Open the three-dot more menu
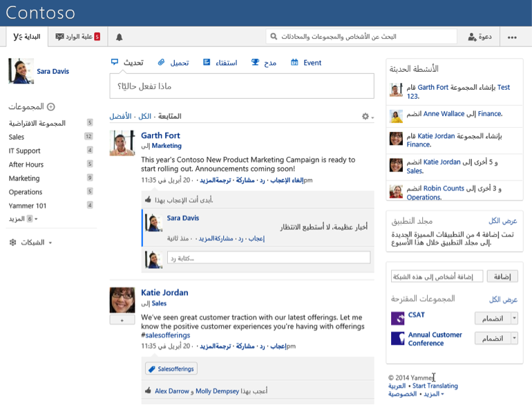Screen dimensions: 532x405 (512, 37)
